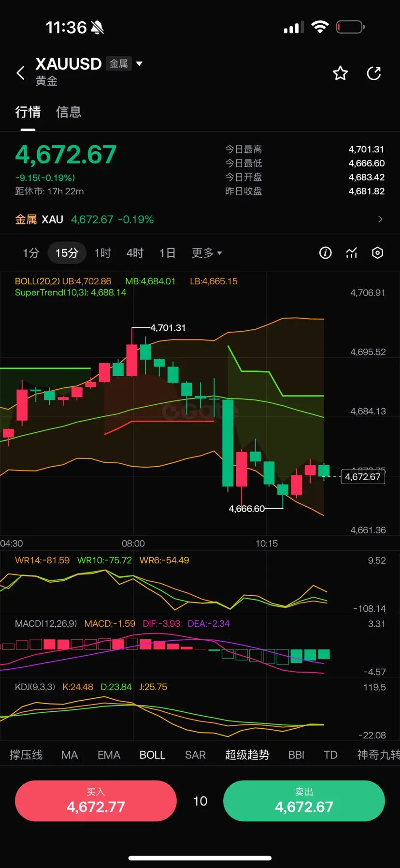Tap the 昨日收盘 4,681.82 row
Screen dimensions: 400x868
click(x=305, y=191)
